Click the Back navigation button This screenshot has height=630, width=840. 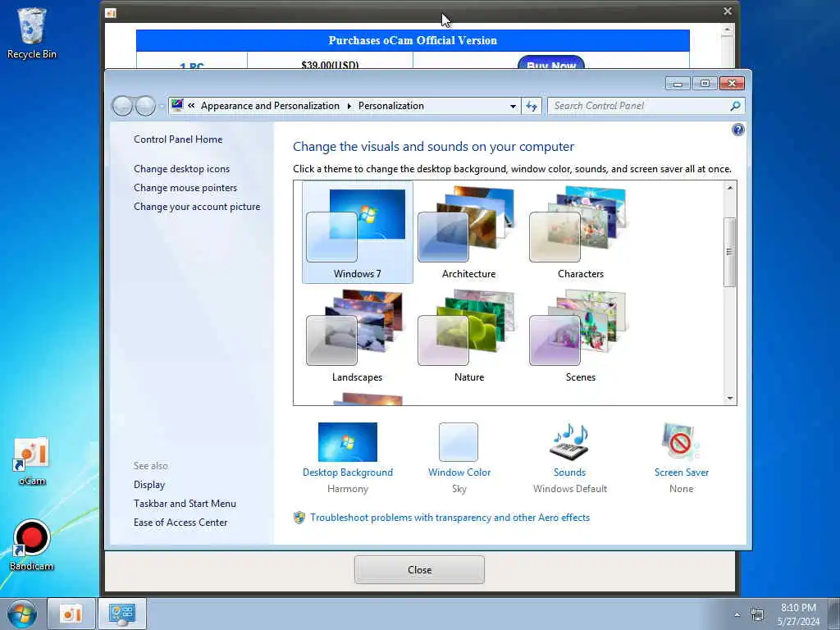(123, 106)
